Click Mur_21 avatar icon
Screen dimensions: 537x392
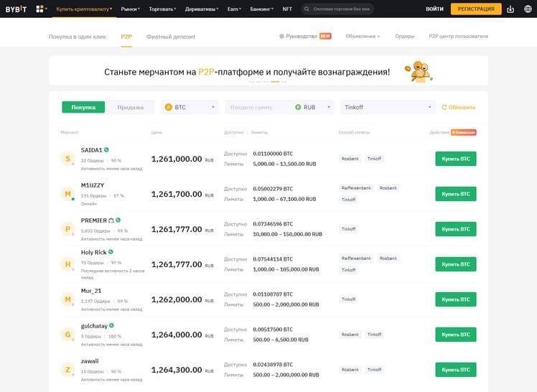[x=67, y=299]
